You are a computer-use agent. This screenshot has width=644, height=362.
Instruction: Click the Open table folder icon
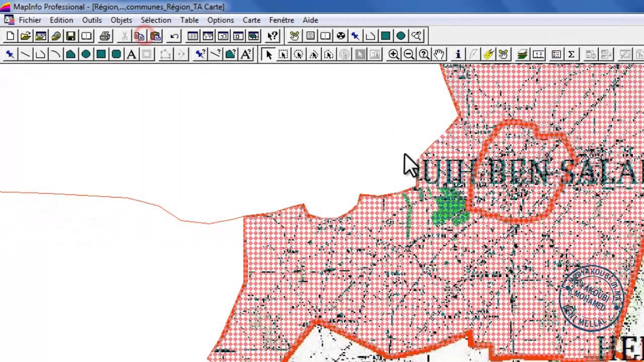tap(26, 36)
